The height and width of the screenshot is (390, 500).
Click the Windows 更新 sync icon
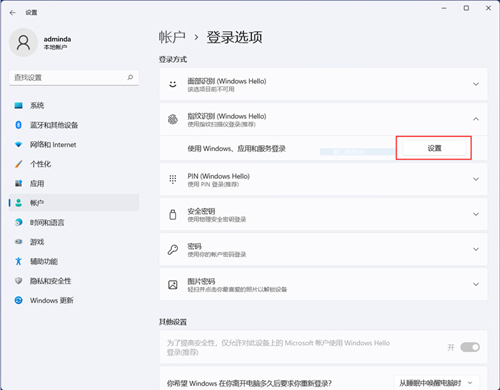click(x=19, y=300)
